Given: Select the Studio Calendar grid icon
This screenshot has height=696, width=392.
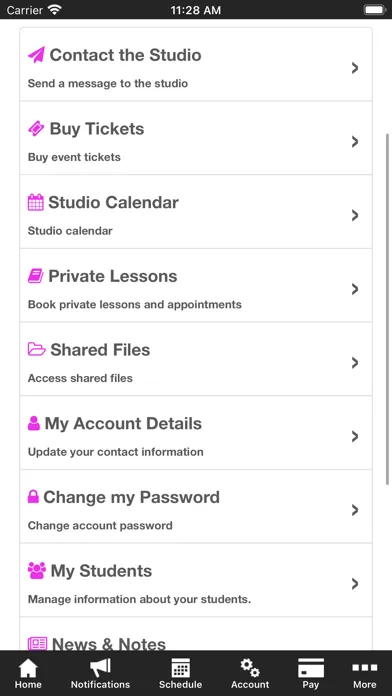Looking at the screenshot, I should coord(36,202).
